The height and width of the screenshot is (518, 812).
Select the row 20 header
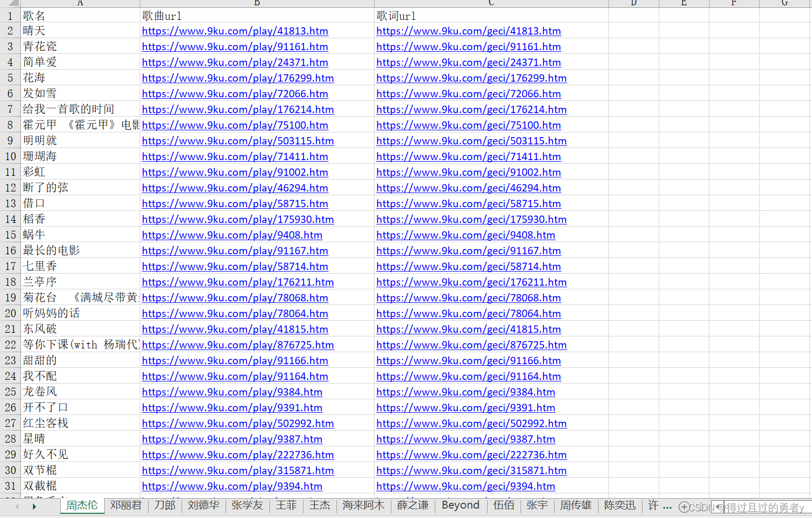point(10,313)
